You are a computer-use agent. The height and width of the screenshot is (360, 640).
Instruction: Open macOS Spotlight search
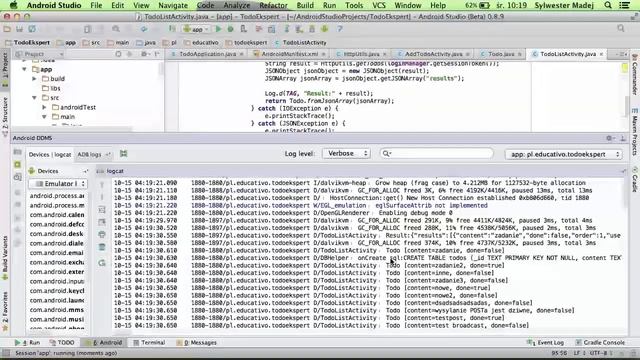tap(608, 5)
